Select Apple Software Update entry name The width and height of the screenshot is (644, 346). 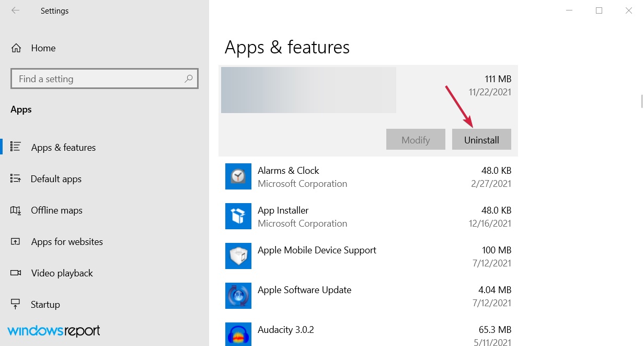(x=304, y=290)
